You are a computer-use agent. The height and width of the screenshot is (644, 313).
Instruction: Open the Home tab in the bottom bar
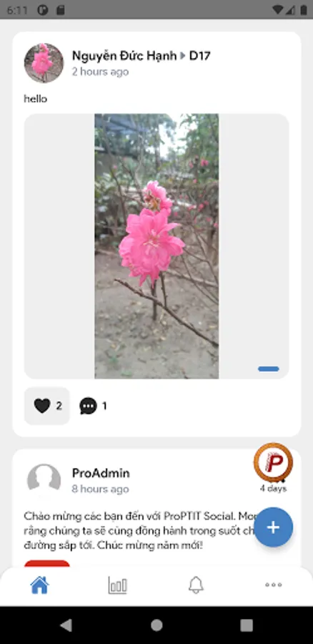pos(39,585)
